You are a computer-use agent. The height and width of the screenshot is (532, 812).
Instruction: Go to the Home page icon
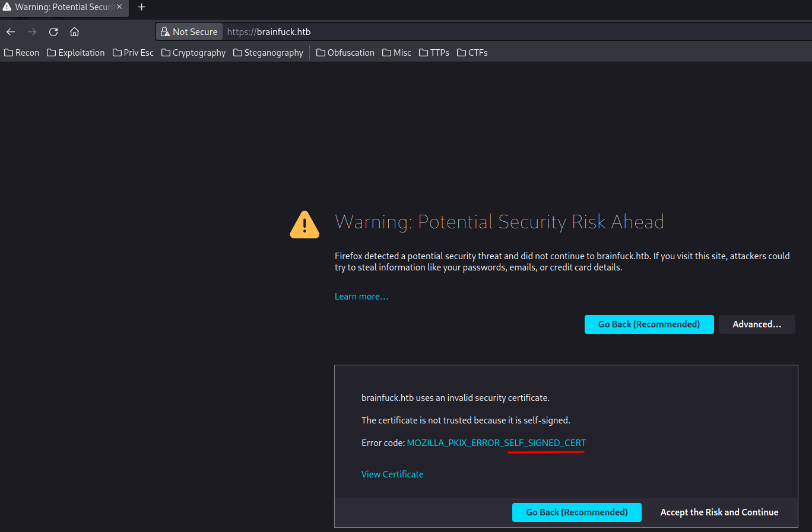pos(74,32)
